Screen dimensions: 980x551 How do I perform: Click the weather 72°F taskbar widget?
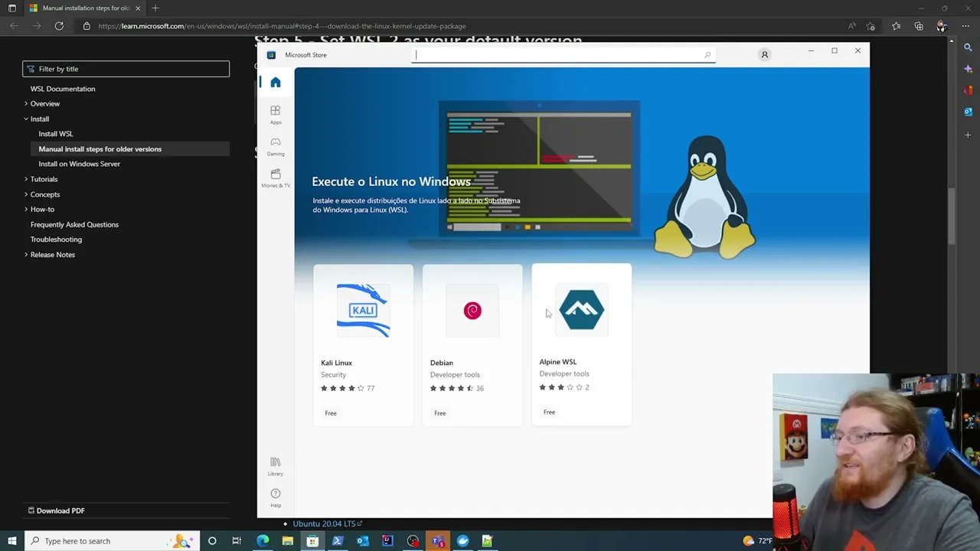(758, 541)
